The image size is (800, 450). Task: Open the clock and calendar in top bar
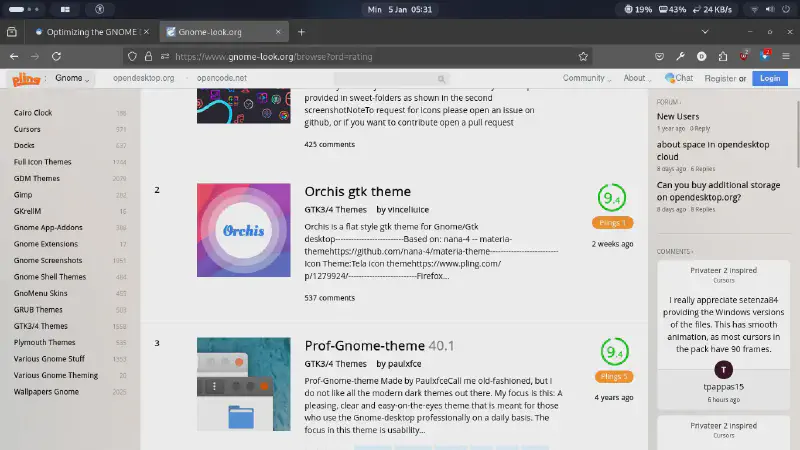399,9
